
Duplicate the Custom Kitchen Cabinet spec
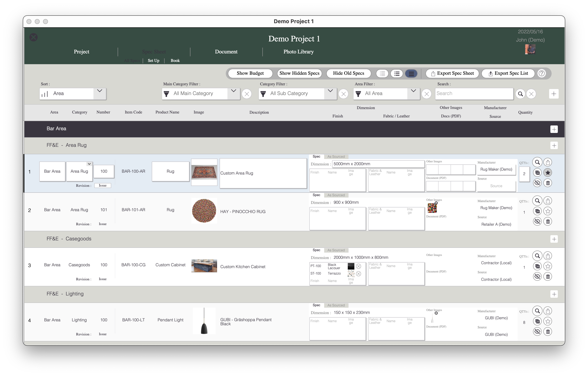tap(538, 266)
